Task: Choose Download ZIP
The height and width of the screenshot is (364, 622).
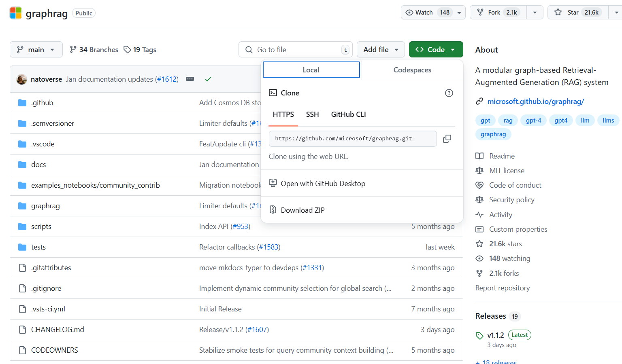Action: point(362,210)
